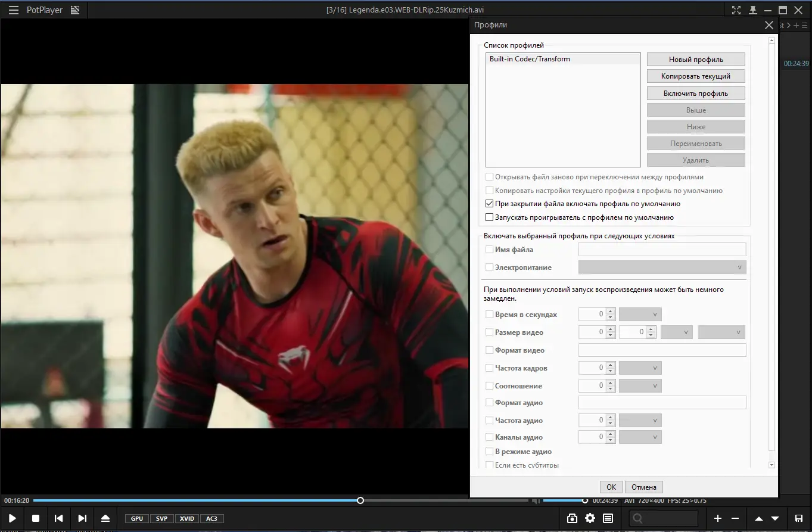Image resolution: width=812 pixels, height=532 pixels.
Task: Click the SVP indicator badge
Action: click(x=161, y=518)
